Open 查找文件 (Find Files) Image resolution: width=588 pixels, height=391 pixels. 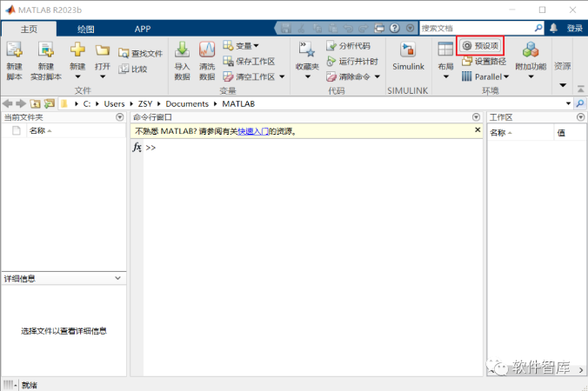[x=140, y=53]
